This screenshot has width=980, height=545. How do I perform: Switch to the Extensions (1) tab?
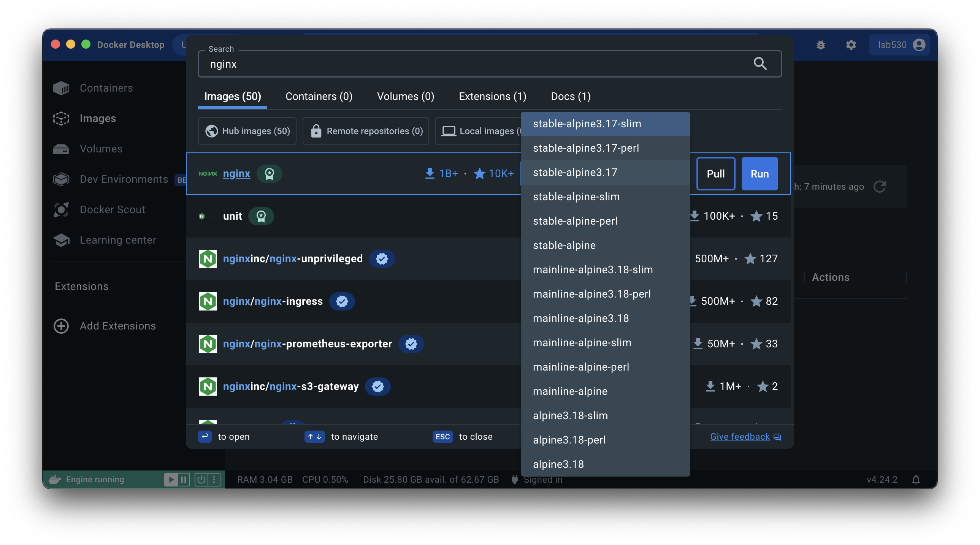click(x=492, y=96)
